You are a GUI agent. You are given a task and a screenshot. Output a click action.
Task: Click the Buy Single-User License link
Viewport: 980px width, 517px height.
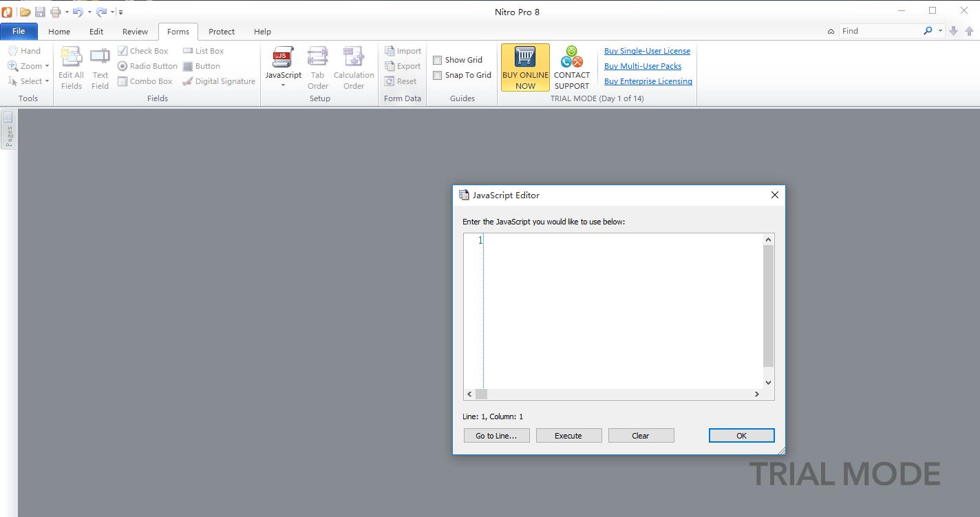(647, 51)
